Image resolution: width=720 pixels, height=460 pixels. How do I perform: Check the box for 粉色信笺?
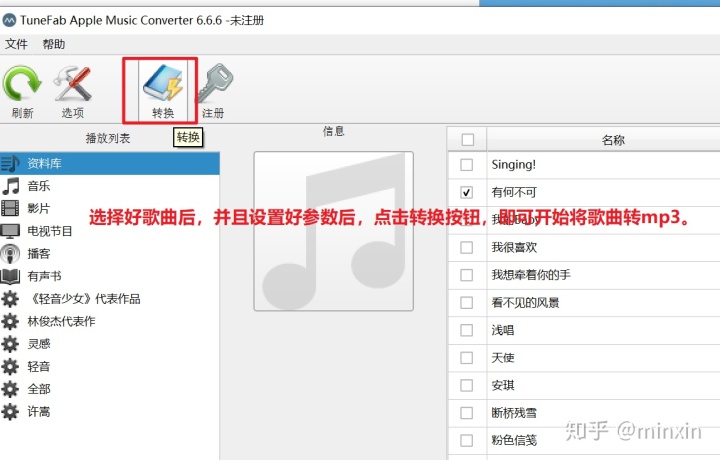click(x=467, y=440)
